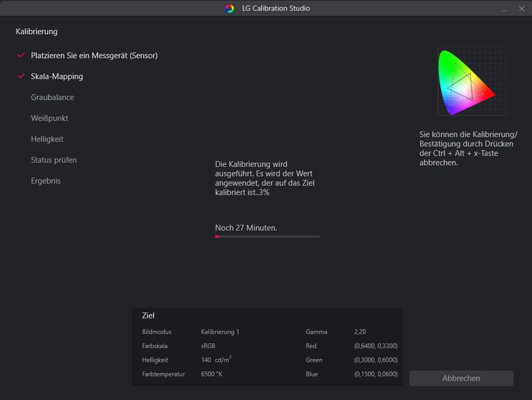532x400 pixels.
Task: Select the Weißpunkt step
Action: pyautogui.click(x=50, y=118)
